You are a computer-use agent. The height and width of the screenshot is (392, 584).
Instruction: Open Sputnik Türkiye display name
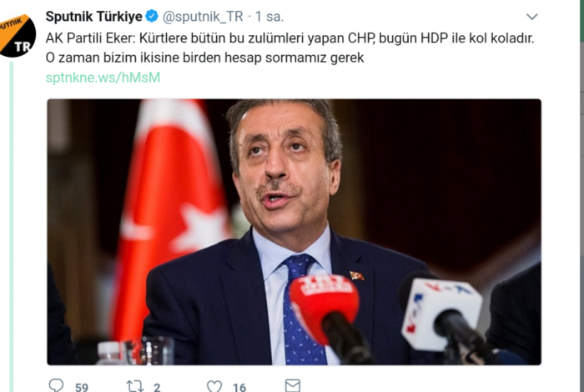[x=93, y=17]
